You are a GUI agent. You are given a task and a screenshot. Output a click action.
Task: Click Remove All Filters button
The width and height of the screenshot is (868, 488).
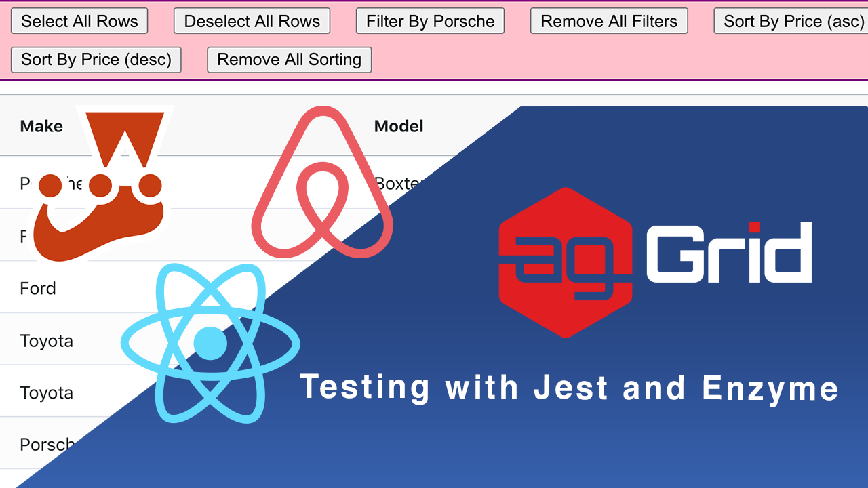pyautogui.click(x=609, y=21)
